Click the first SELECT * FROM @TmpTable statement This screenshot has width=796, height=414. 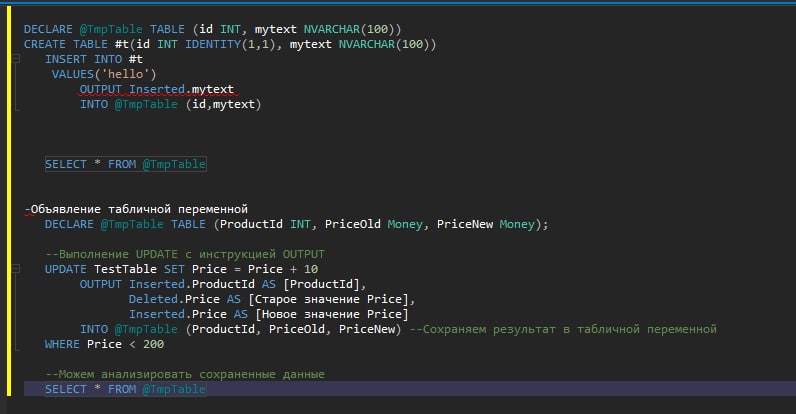(125, 164)
